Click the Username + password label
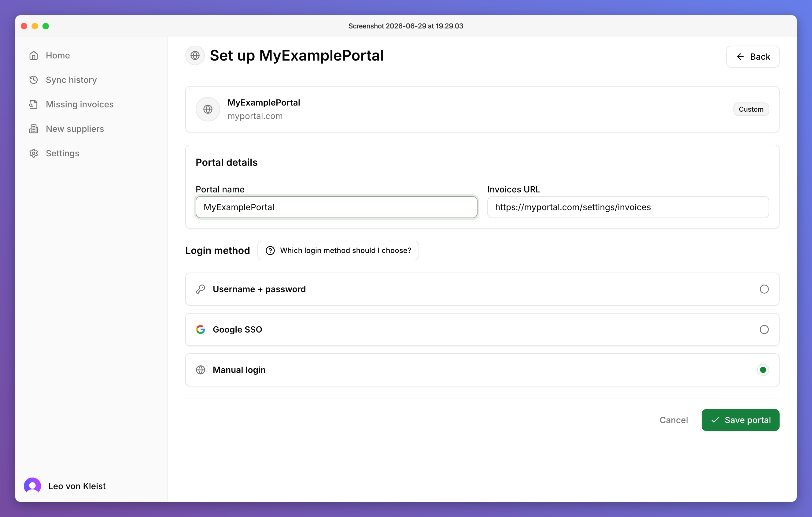 tap(259, 289)
